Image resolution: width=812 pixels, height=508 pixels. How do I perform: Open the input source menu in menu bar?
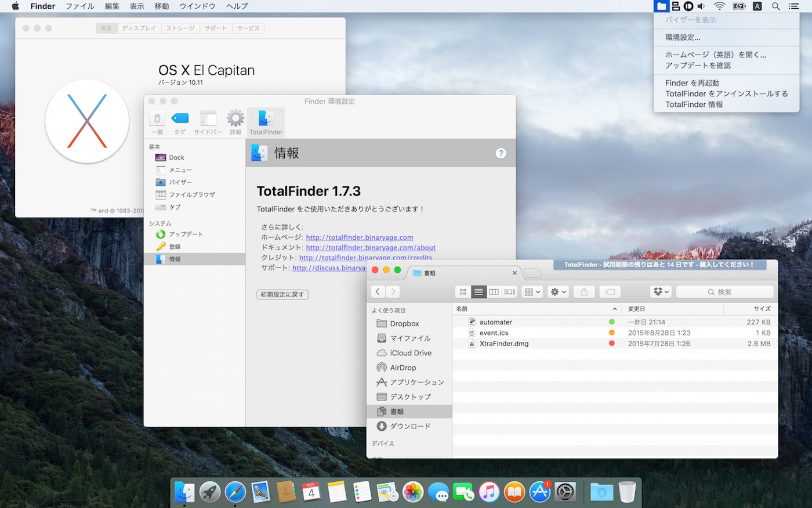pos(757,6)
